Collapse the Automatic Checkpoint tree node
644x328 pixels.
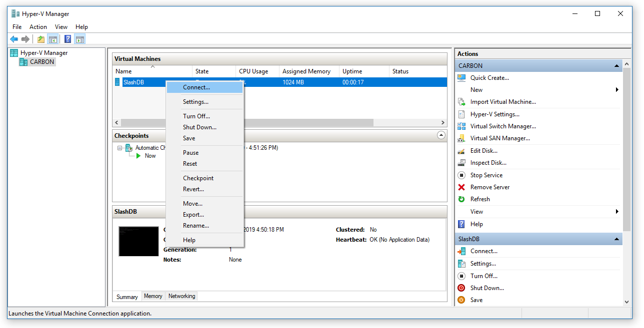[x=120, y=148]
